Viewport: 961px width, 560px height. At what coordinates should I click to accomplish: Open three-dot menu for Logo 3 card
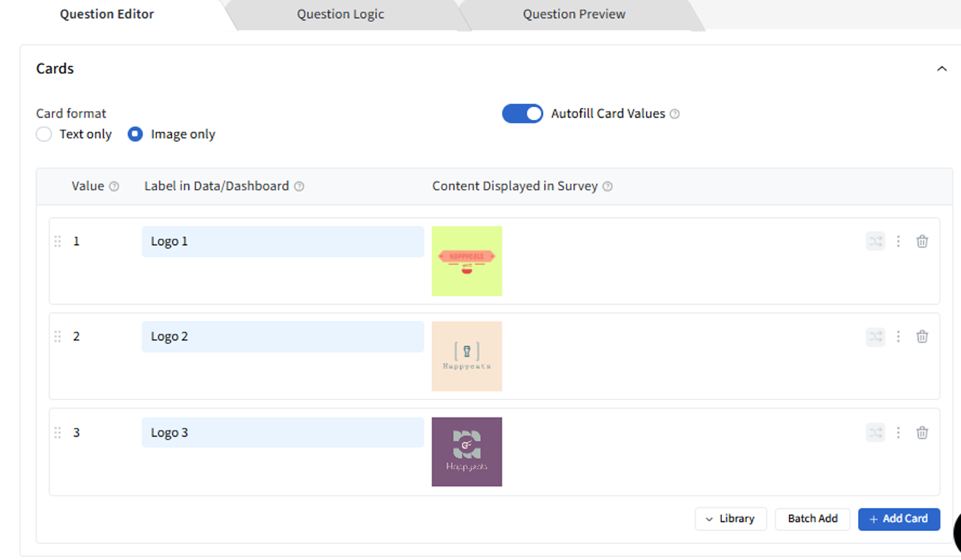click(x=898, y=433)
